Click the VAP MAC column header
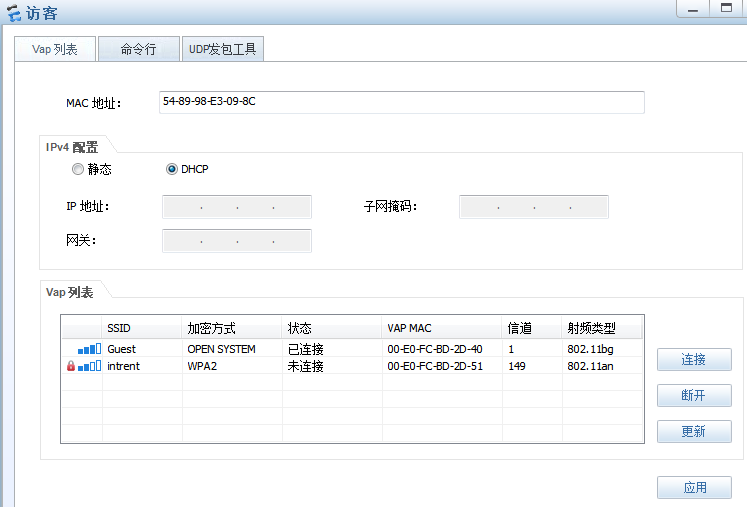The height and width of the screenshot is (507, 747). [442, 328]
